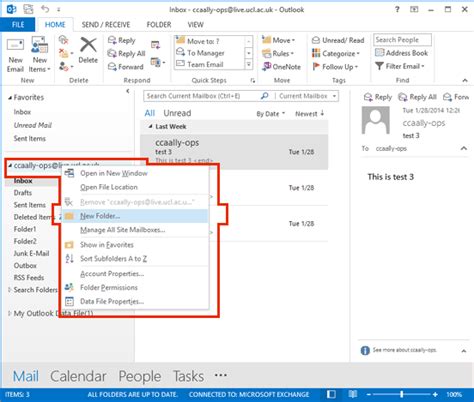Open the Address Book
The height and width of the screenshot is (402, 474).
pyautogui.click(x=401, y=53)
